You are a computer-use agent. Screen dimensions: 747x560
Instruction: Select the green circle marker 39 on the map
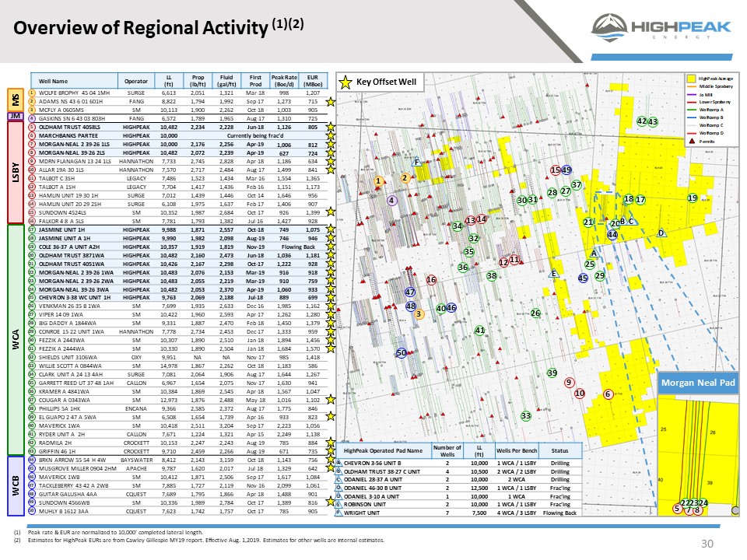(552, 373)
